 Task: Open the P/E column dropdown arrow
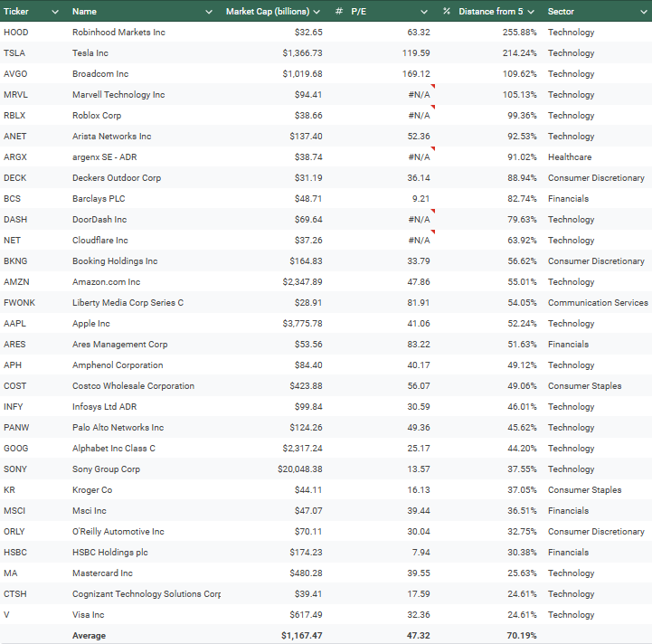[x=424, y=12]
